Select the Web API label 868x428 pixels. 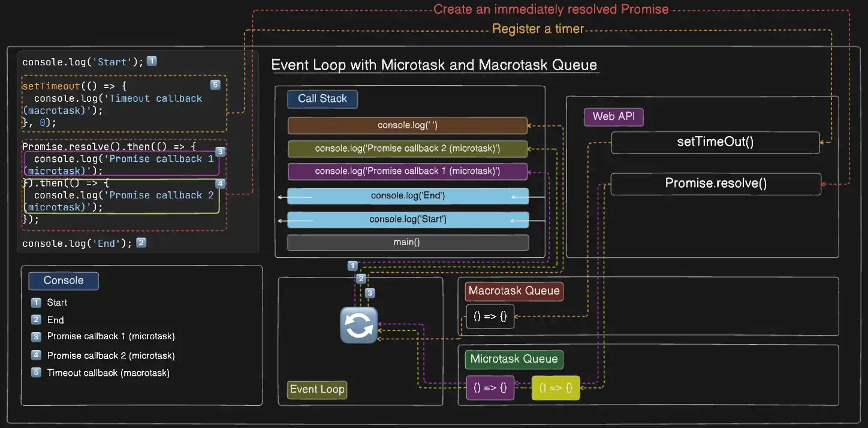pyautogui.click(x=614, y=116)
